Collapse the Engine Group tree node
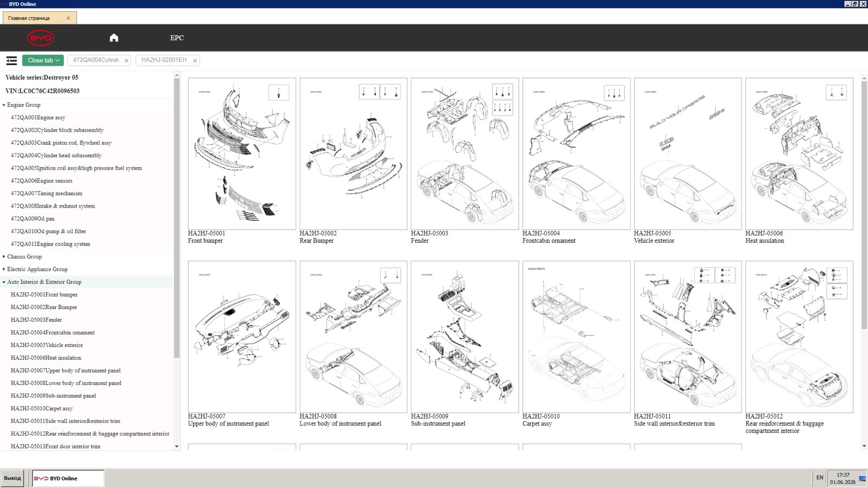Viewport: 868px width, 488px height. pos(4,105)
